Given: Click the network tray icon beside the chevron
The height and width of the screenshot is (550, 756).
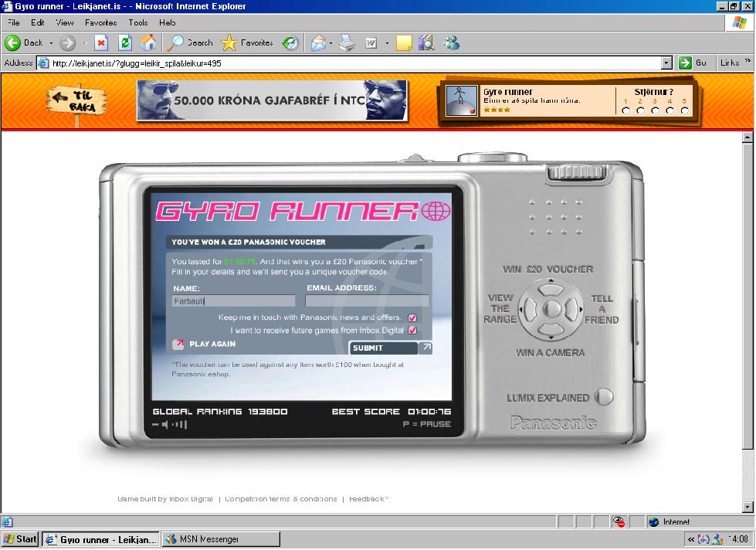Looking at the screenshot, I should pyautogui.click(x=704, y=539).
